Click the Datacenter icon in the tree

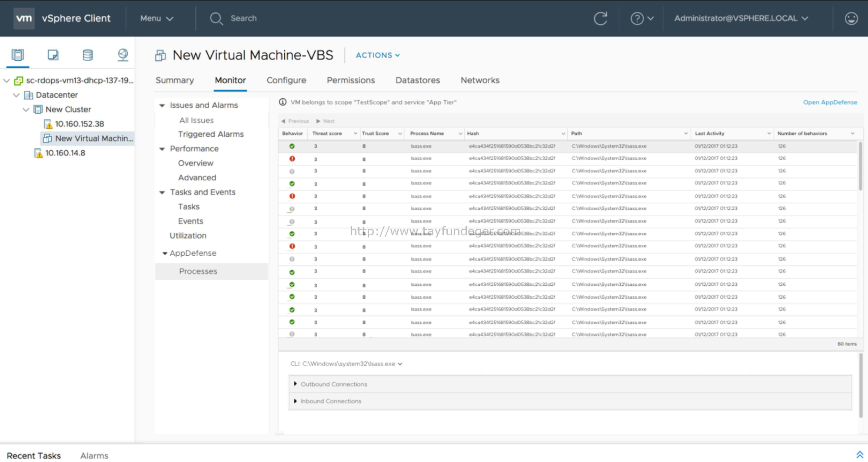[x=29, y=95]
